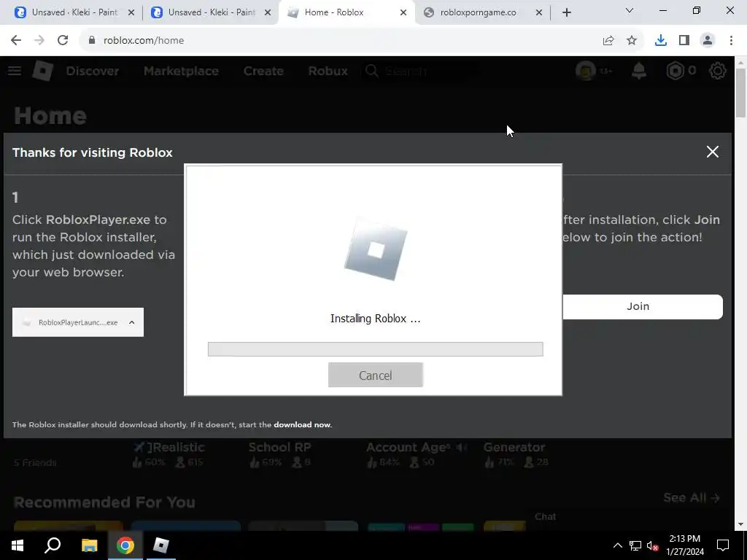Image resolution: width=747 pixels, height=560 pixels.
Task: Open a new browser tab
Action: coord(566,12)
